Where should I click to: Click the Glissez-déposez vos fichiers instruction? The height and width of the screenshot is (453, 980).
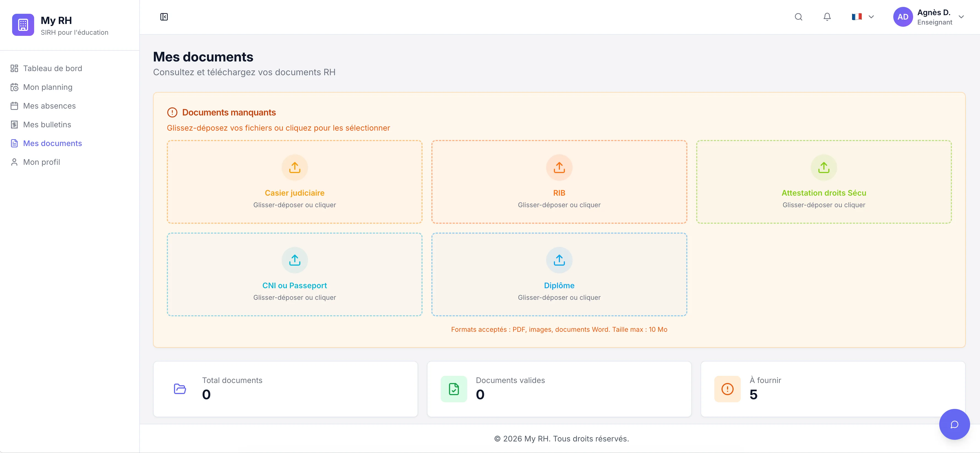pos(279,128)
